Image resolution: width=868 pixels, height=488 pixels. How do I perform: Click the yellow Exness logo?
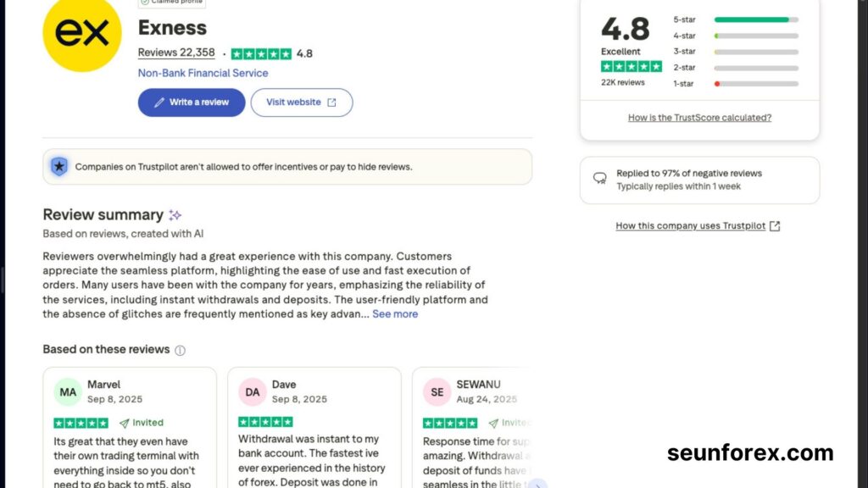[x=82, y=34]
